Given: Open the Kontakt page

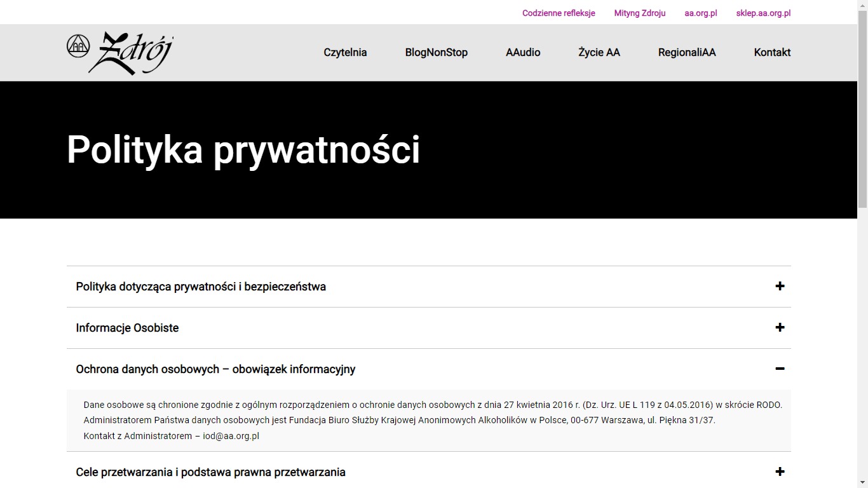Looking at the screenshot, I should (771, 53).
